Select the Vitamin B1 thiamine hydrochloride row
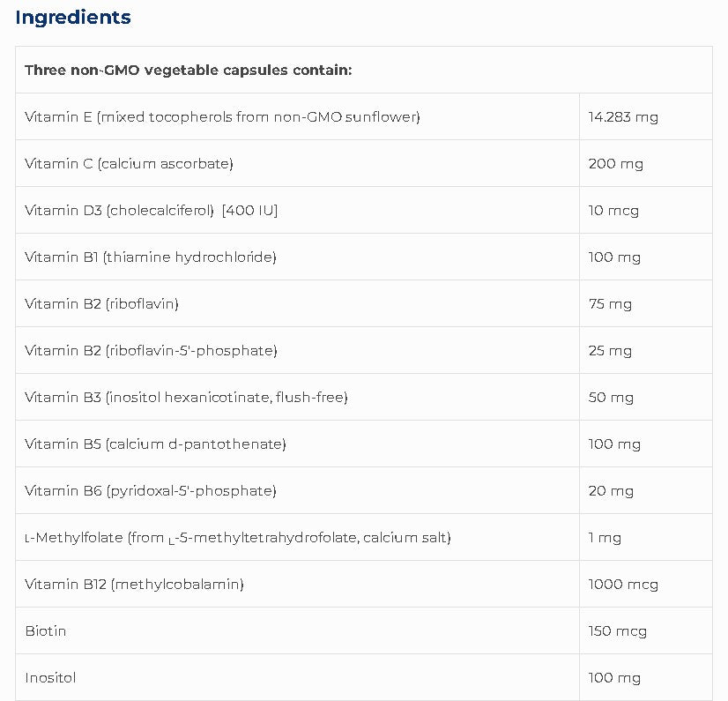The image size is (728, 701). [150, 257]
